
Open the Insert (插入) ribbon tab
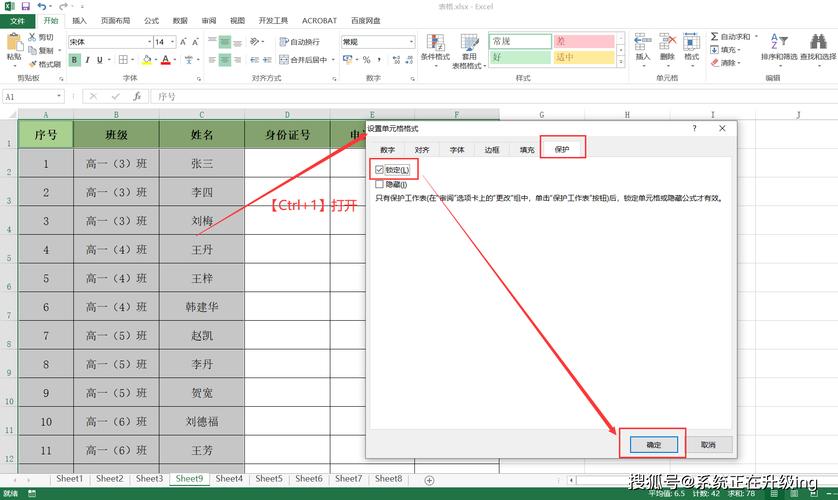coord(79,20)
